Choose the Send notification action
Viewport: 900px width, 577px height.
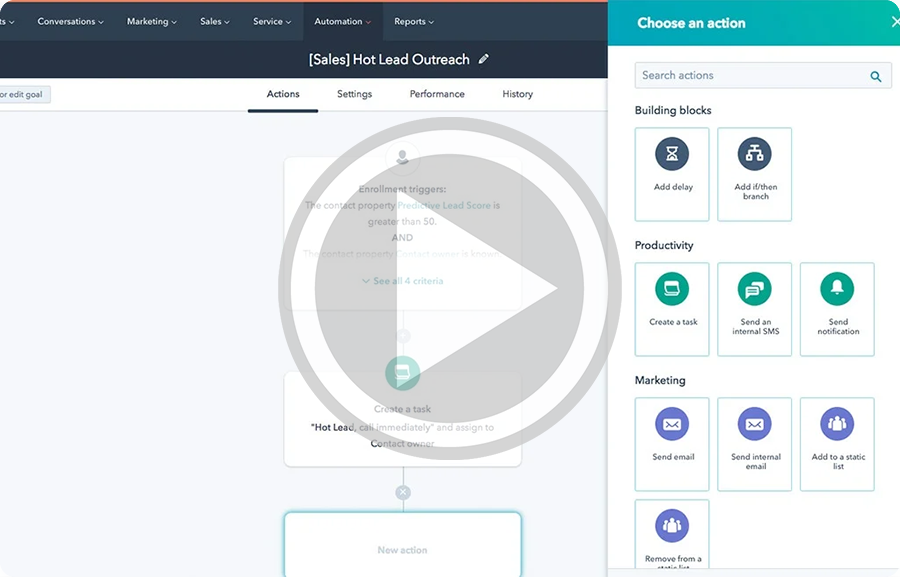point(837,309)
